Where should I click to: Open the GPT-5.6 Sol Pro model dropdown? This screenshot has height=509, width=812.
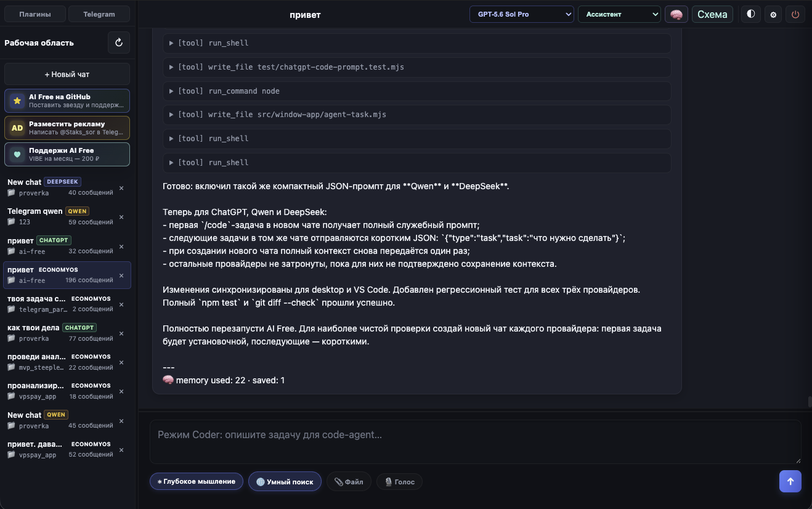click(521, 14)
